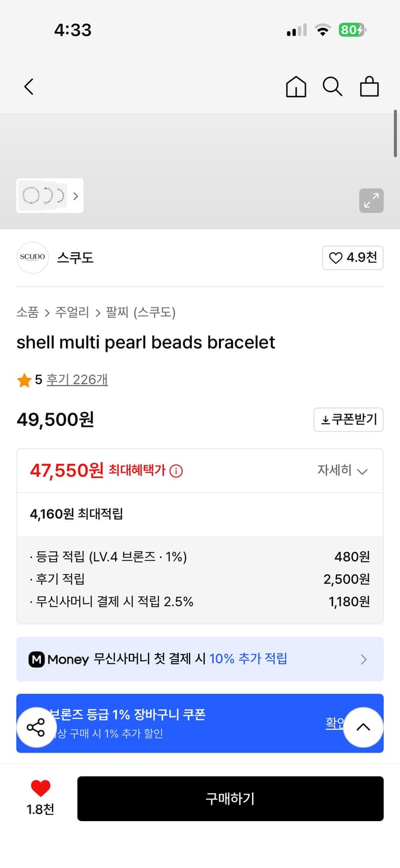
Task: Open the search icon
Action: coord(332,86)
